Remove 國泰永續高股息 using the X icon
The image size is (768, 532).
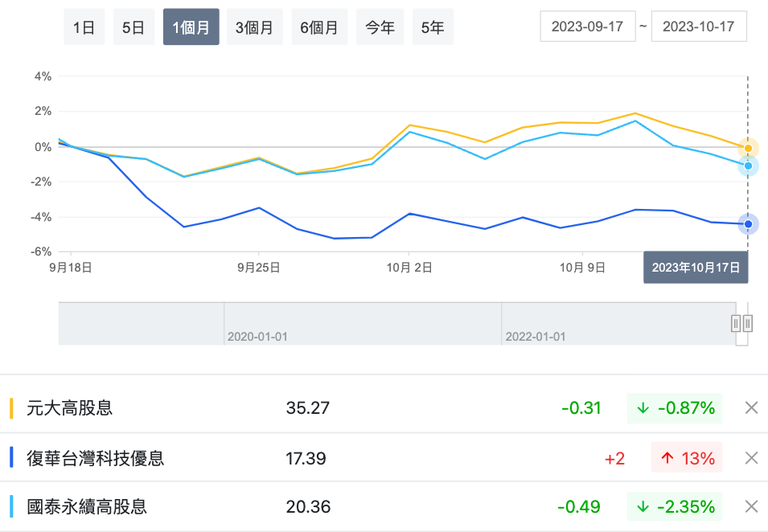(751, 507)
